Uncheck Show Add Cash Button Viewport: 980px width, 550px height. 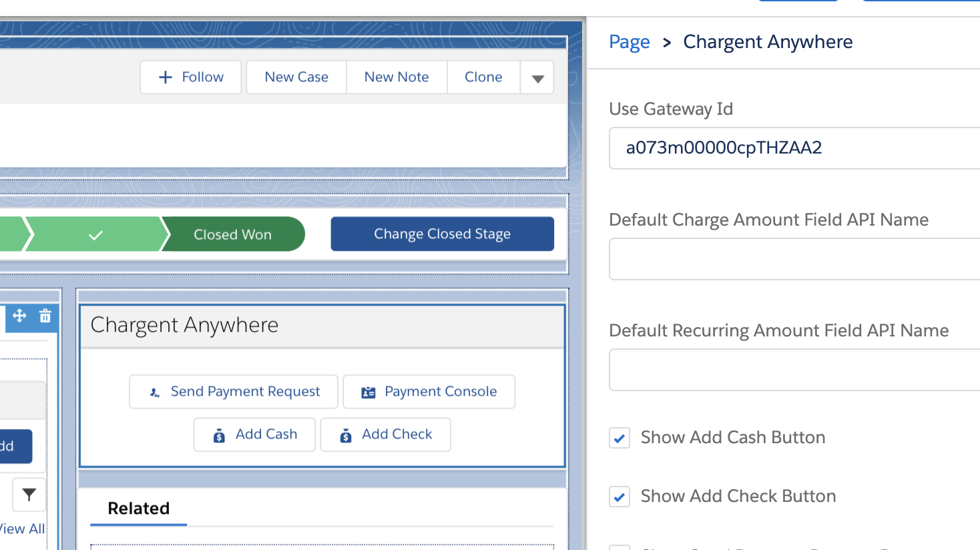tap(619, 437)
